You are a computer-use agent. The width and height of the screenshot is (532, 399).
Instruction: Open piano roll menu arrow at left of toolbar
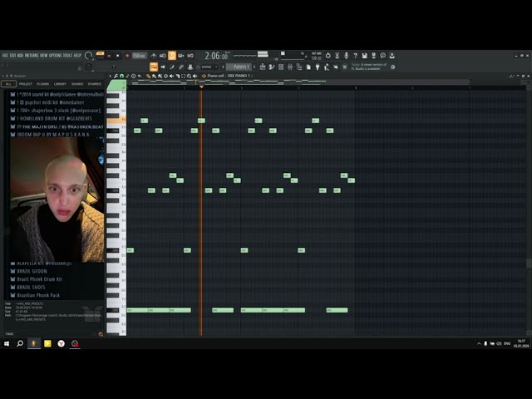point(111,76)
